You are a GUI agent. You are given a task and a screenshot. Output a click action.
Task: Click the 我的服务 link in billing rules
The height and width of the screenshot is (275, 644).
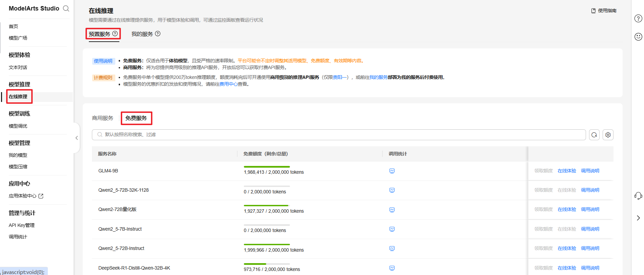378,77
